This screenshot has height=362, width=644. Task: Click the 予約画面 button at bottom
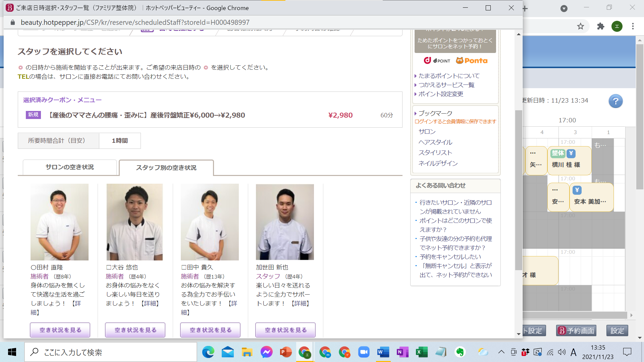pos(576,331)
